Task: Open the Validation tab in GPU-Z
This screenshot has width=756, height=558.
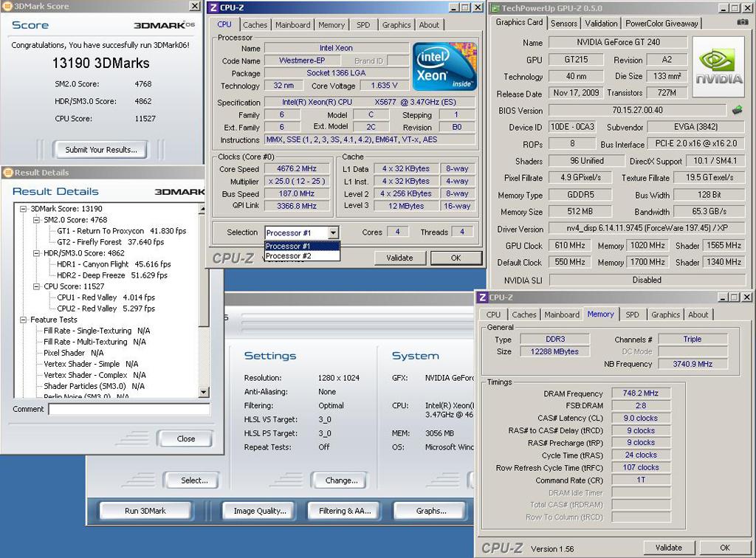Action: click(x=601, y=23)
